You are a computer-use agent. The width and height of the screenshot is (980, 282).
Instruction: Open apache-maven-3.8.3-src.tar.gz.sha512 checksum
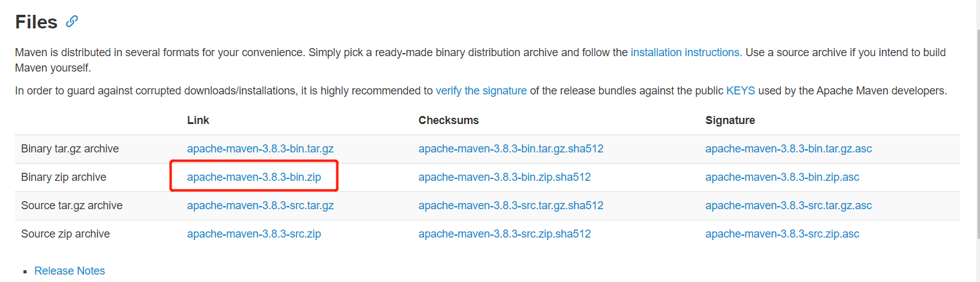(x=511, y=205)
